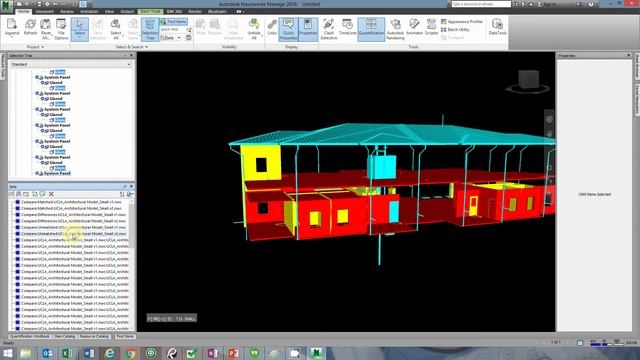The height and width of the screenshot is (360, 640).
Task: Click the Navisworks application menu logo
Action: [6, 6]
